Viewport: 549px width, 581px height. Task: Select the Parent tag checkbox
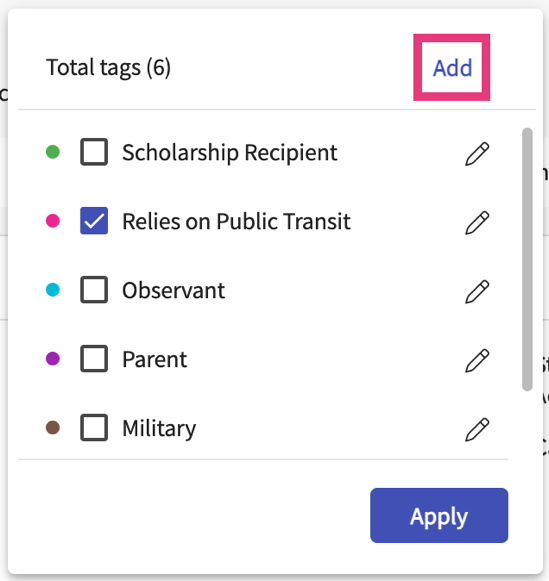(x=94, y=358)
